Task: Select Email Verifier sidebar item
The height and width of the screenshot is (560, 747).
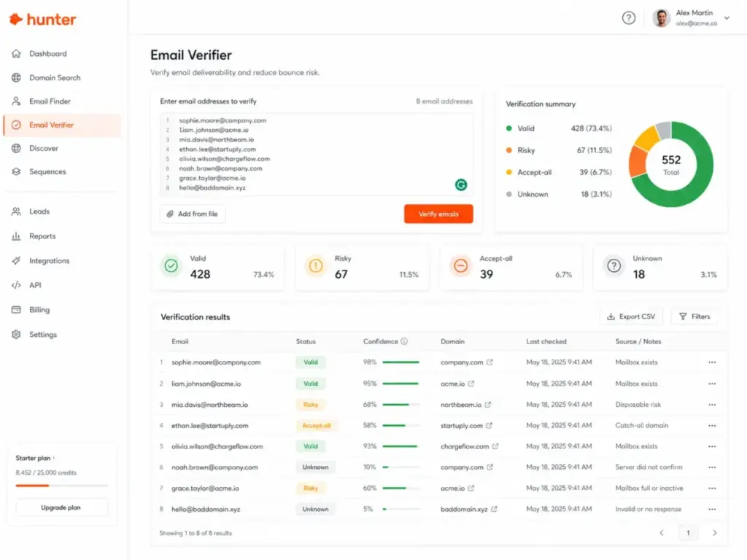Action: tap(62, 125)
